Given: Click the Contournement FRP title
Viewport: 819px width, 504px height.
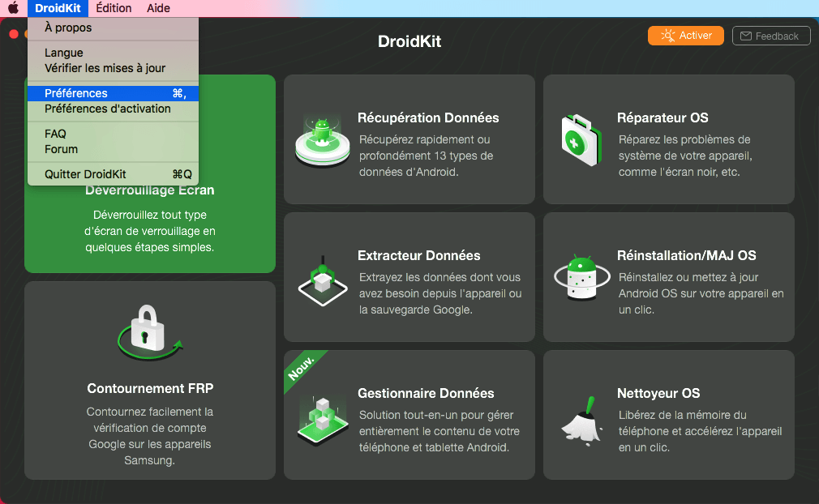Looking at the screenshot, I should coord(150,389).
